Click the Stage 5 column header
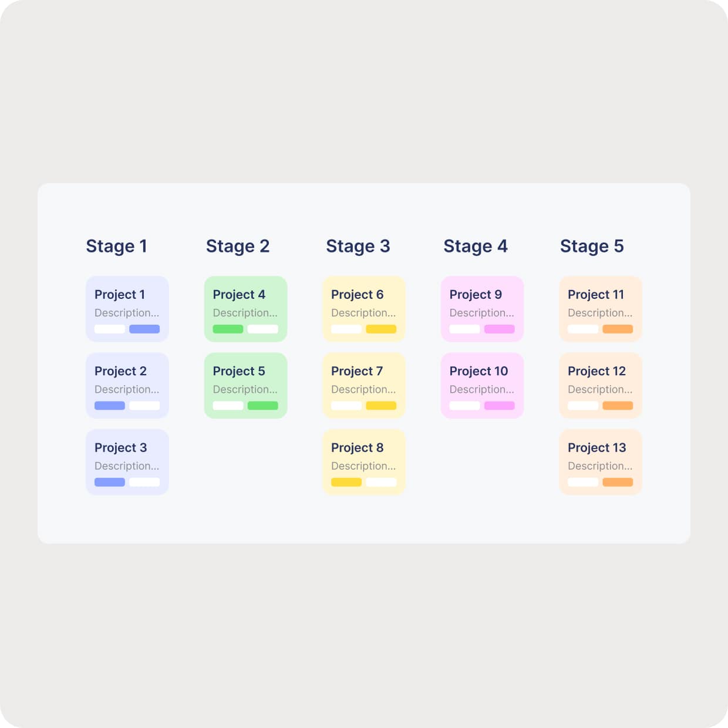 coord(592,246)
